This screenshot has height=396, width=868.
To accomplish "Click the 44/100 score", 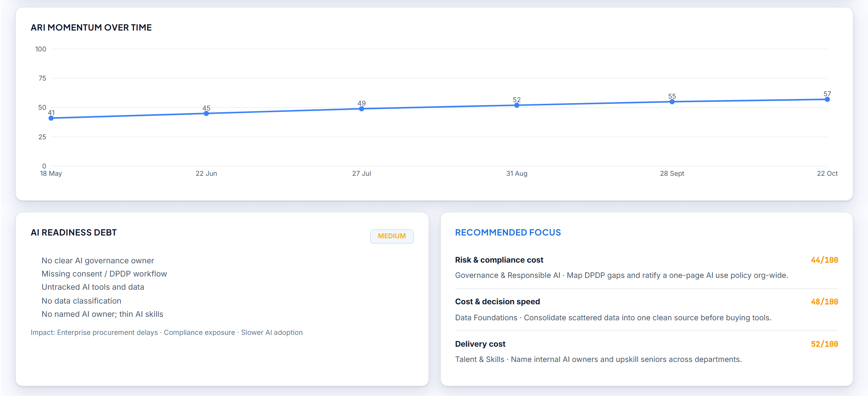I will 824,260.
